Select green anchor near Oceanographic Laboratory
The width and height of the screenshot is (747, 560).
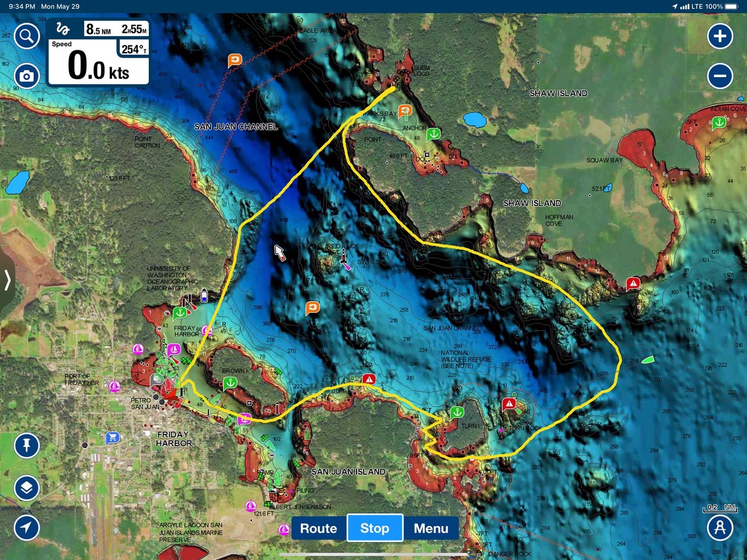pyautogui.click(x=180, y=313)
